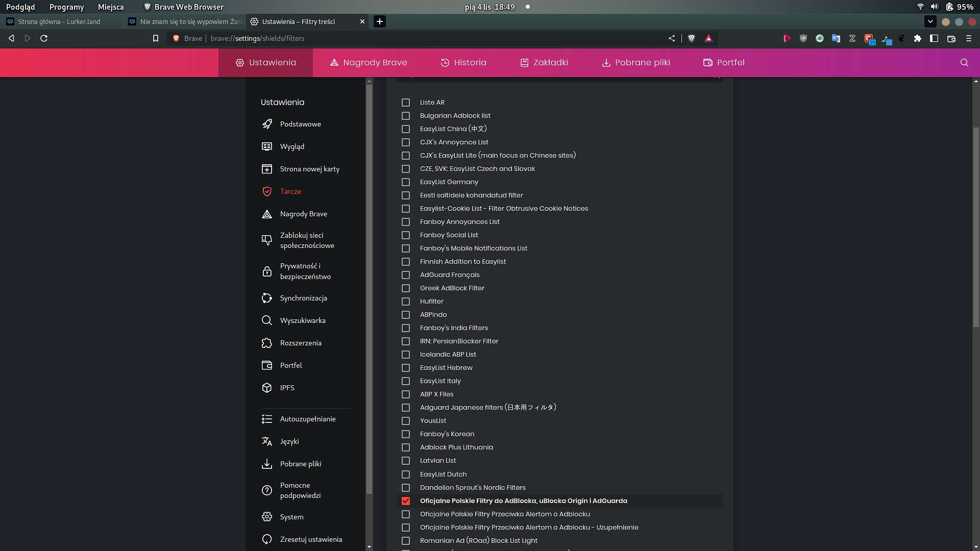Click the forward navigation arrow

pos(28,38)
